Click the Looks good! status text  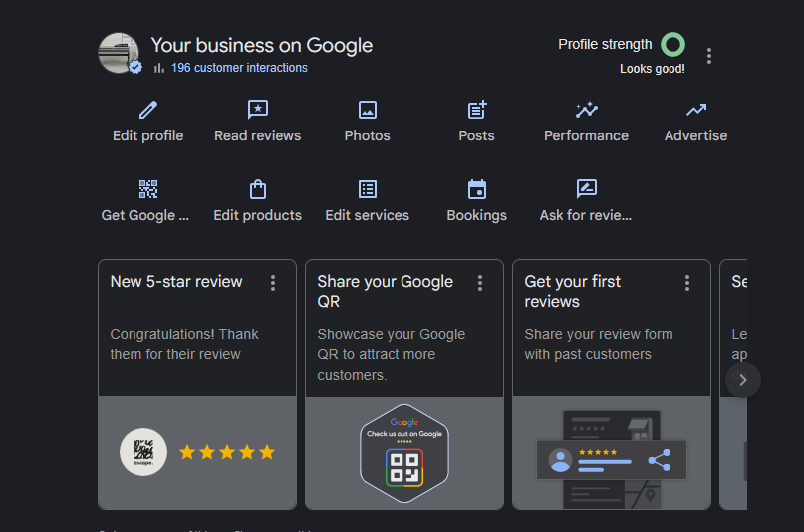pyautogui.click(x=653, y=69)
